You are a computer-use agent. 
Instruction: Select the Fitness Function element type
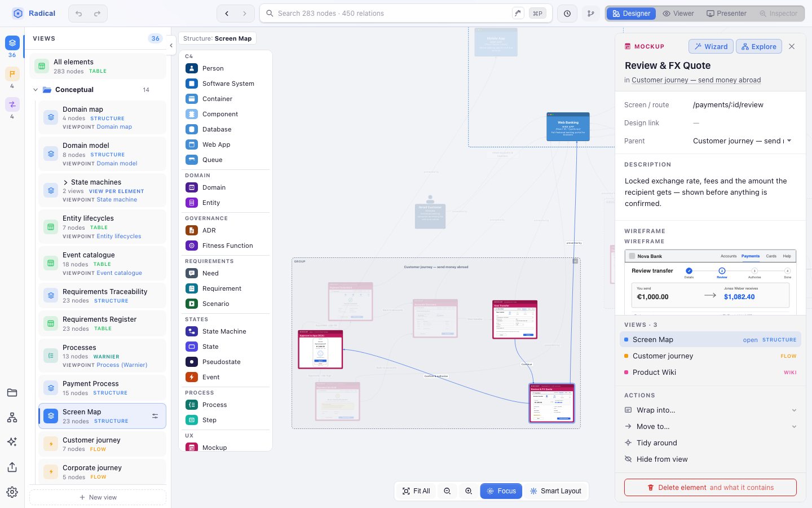(226, 246)
